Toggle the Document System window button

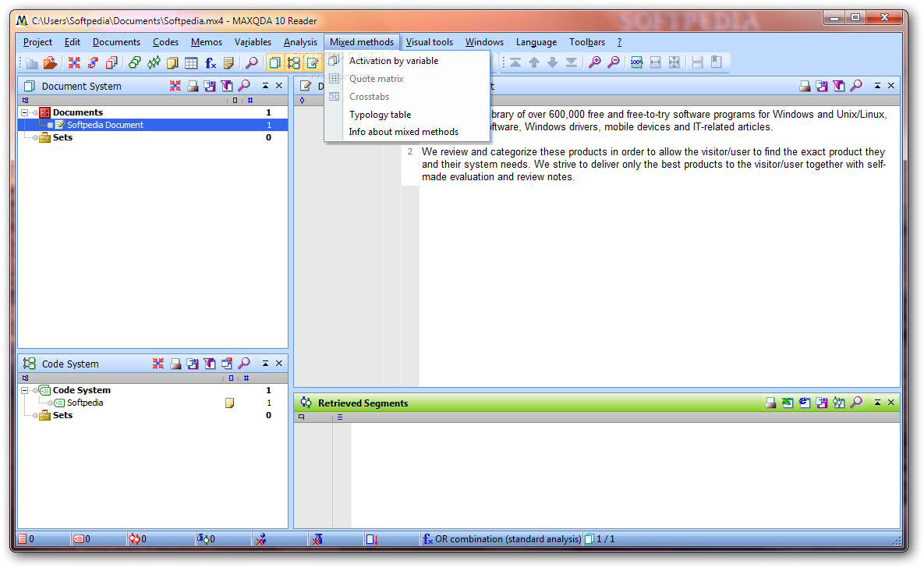tap(274, 62)
